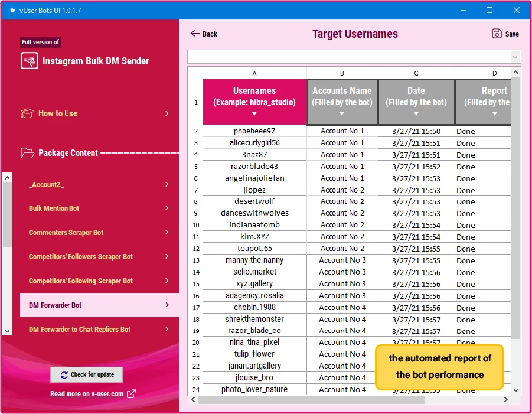Viewport: 532px width, 414px height.
Task: Expand the How to Use section
Action: (x=167, y=113)
